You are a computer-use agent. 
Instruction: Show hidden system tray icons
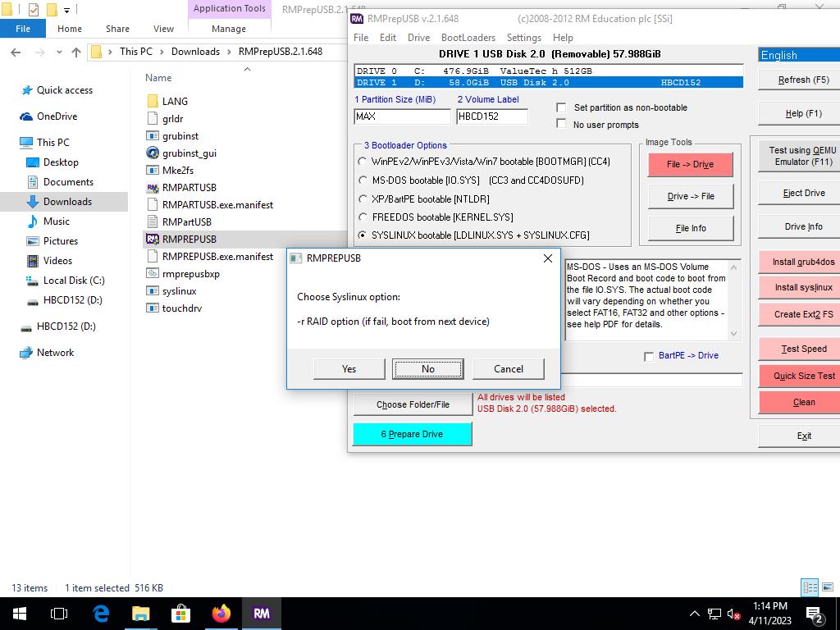click(x=694, y=614)
